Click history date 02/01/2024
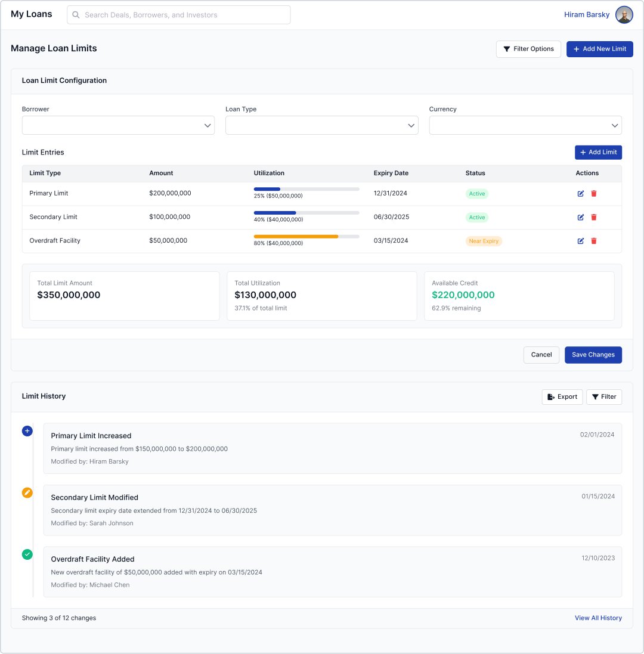 coord(597,435)
